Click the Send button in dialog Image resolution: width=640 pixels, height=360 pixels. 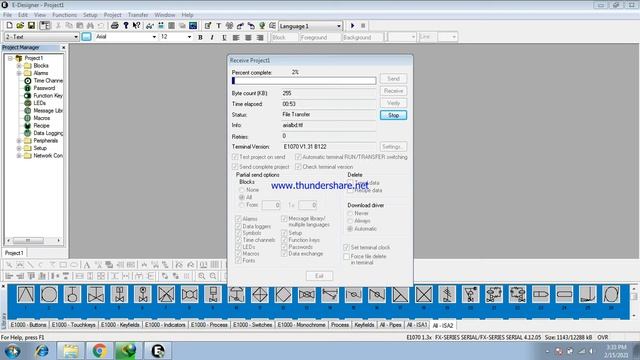coord(393,78)
